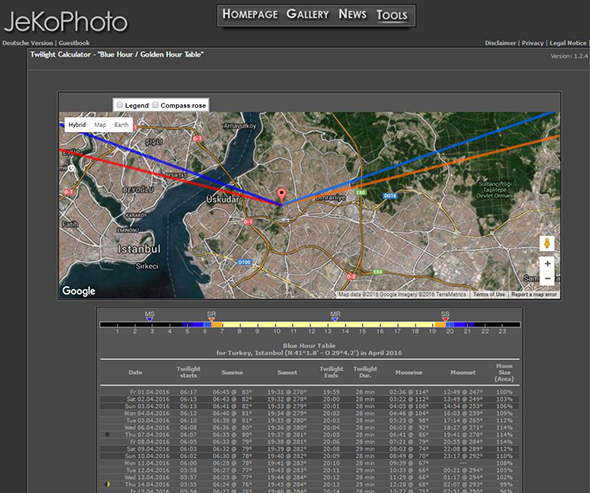Image resolution: width=590 pixels, height=493 pixels.
Task: Click the Istanbul label on the map
Action: (x=139, y=249)
